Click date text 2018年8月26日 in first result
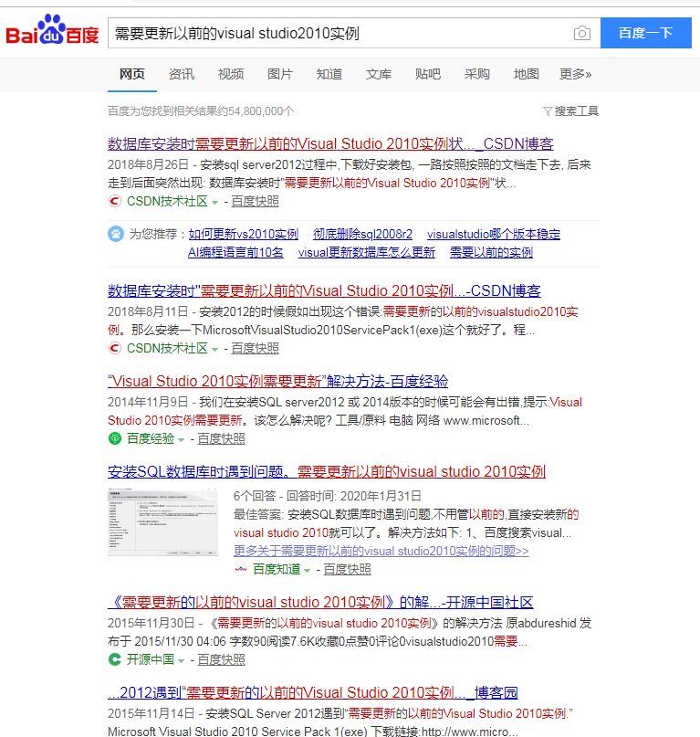The image size is (700, 737). pyautogui.click(x=148, y=165)
